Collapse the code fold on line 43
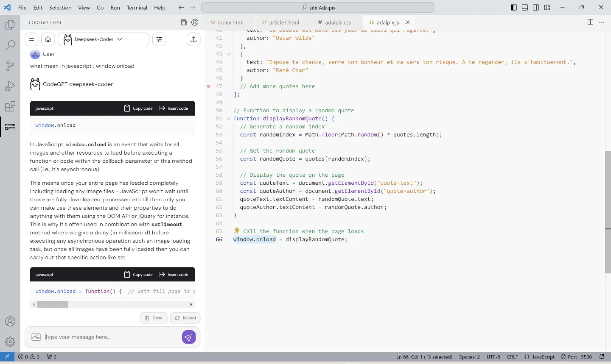This screenshot has height=364, width=611. click(229, 54)
